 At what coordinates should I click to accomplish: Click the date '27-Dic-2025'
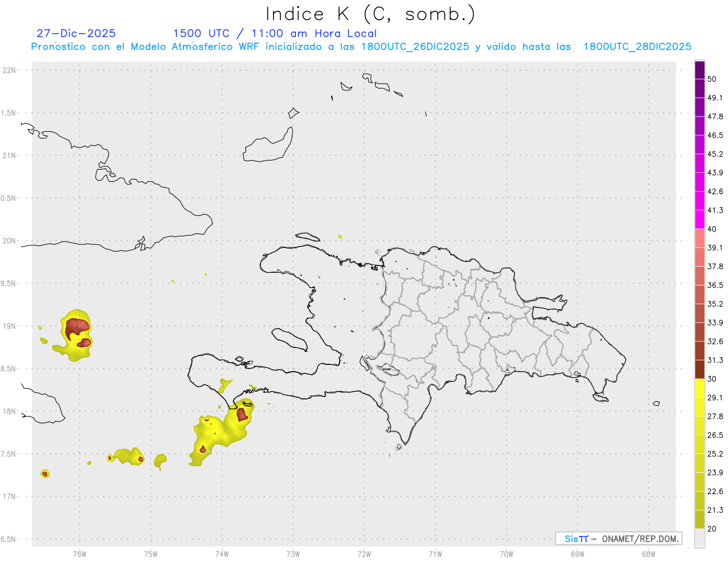[x=76, y=33]
